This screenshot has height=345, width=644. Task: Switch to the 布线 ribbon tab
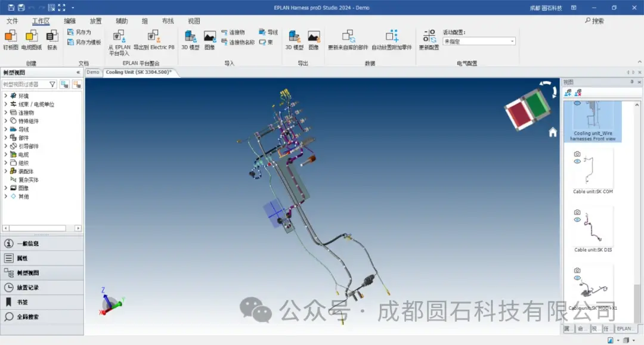click(x=168, y=21)
